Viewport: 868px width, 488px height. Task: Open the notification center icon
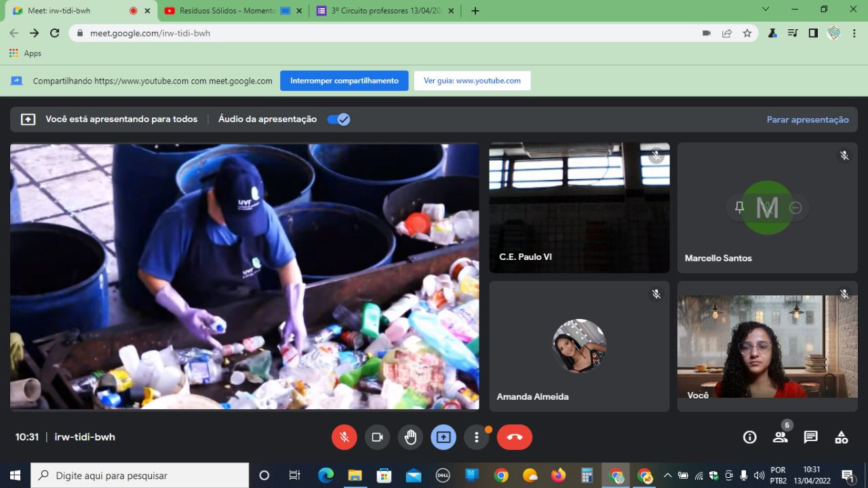click(848, 475)
